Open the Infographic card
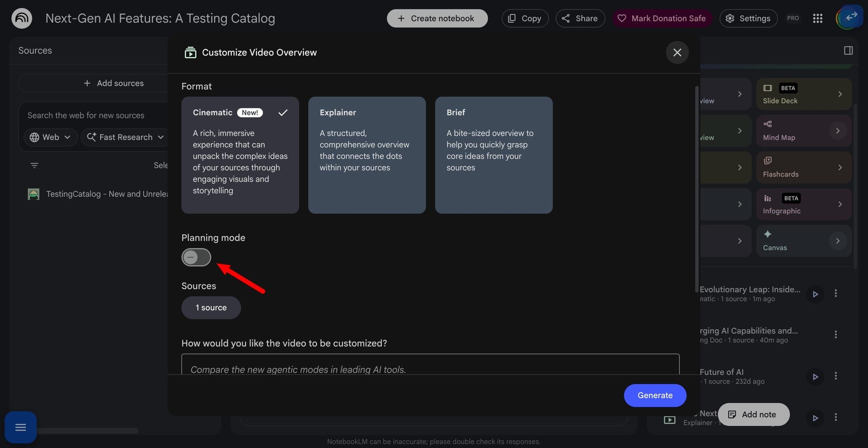The height and width of the screenshot is (448, 868). pyautogui.click(x=804, y=204)
